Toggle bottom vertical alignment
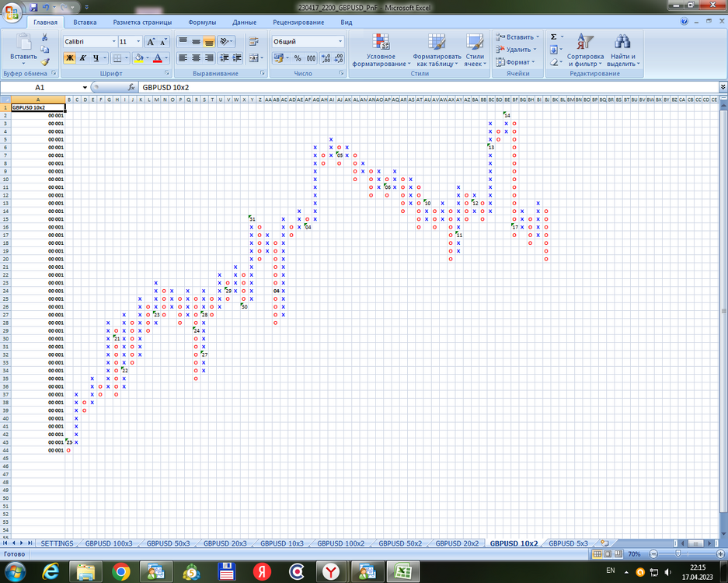The height and width of the screenshot is (583, 728). point(209,42)
